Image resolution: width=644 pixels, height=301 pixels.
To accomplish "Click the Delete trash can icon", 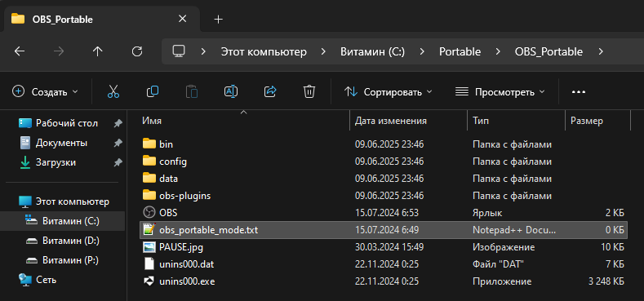I will coord(309,91).
